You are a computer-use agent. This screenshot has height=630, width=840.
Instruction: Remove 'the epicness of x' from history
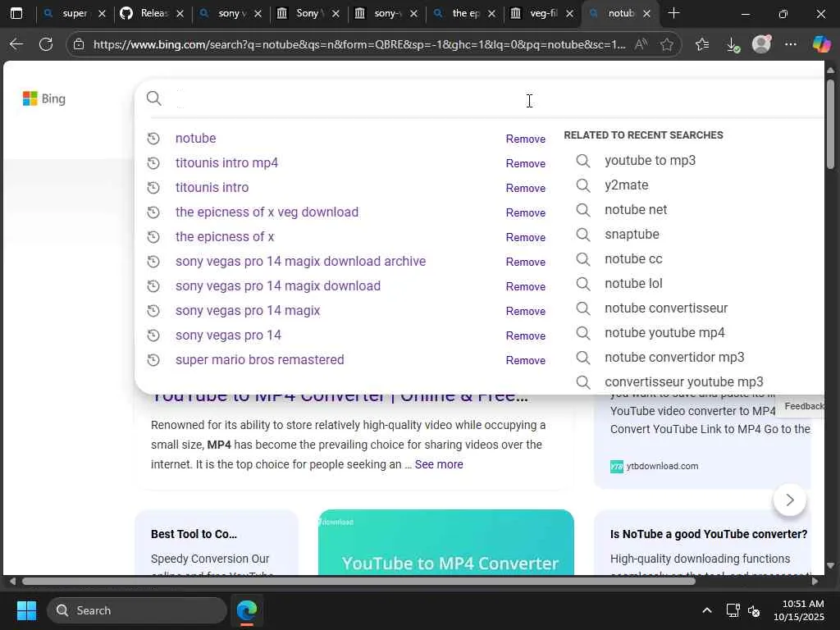[526, 237]
